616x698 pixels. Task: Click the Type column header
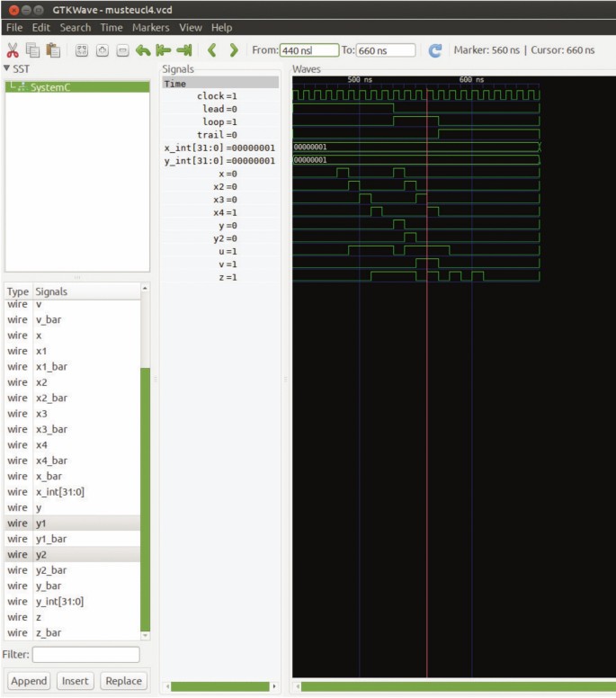pos(18,291)
